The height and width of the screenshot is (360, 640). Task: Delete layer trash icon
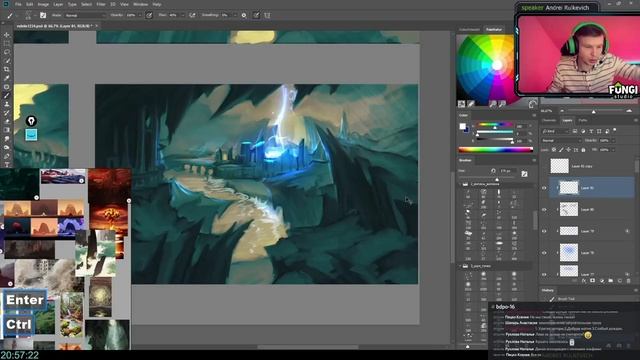pos(629,281)
